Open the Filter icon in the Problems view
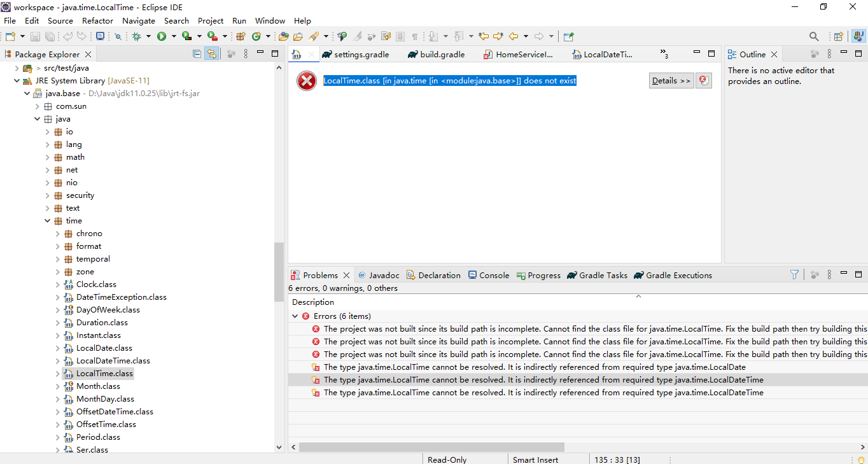Viewport: 868px width, 464px height. 794,274
